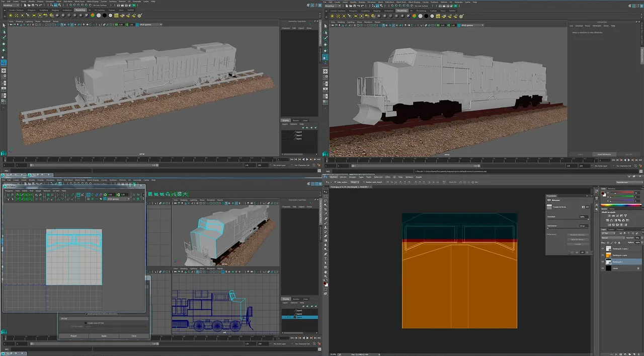The width and height of the screenshot is (644, 356).
Task: Open No Anim Layer dropdown in top-left Maya
Action: coord(279,165)
